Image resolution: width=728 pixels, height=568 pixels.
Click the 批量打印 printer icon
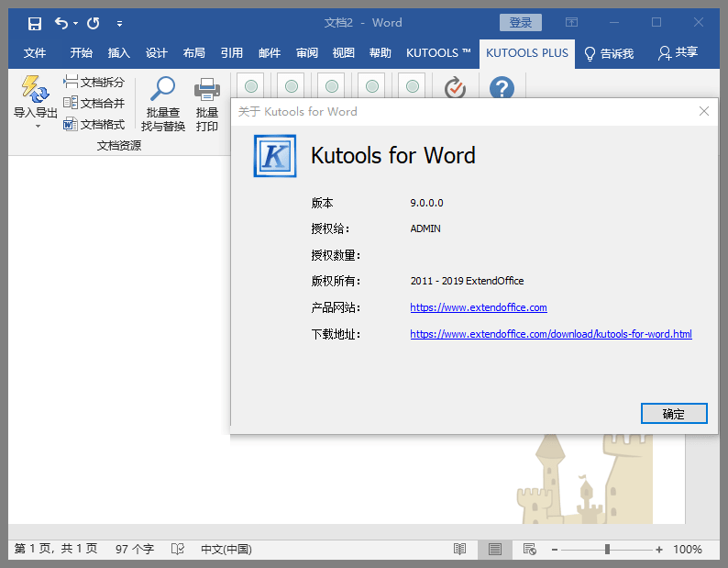click(x=207, y=90)
